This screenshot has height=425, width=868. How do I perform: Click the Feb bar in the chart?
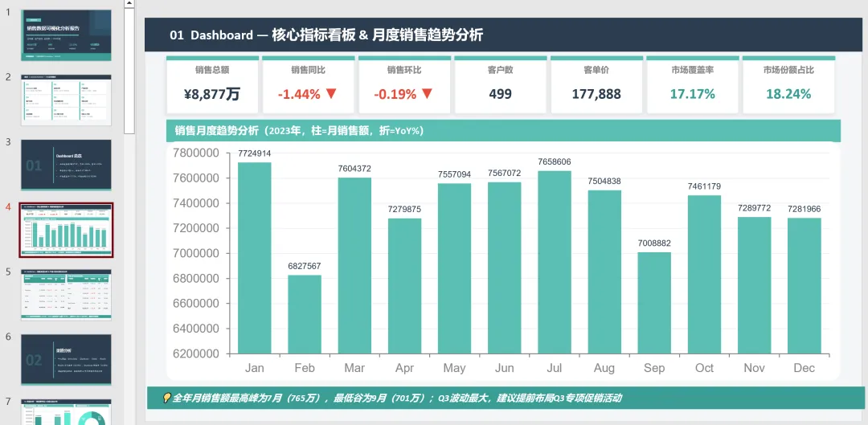point(305,314)
